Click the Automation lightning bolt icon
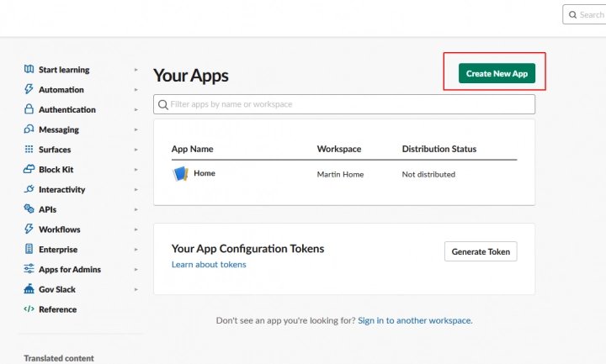Screen dimensions: 606x364 [29, 89]
